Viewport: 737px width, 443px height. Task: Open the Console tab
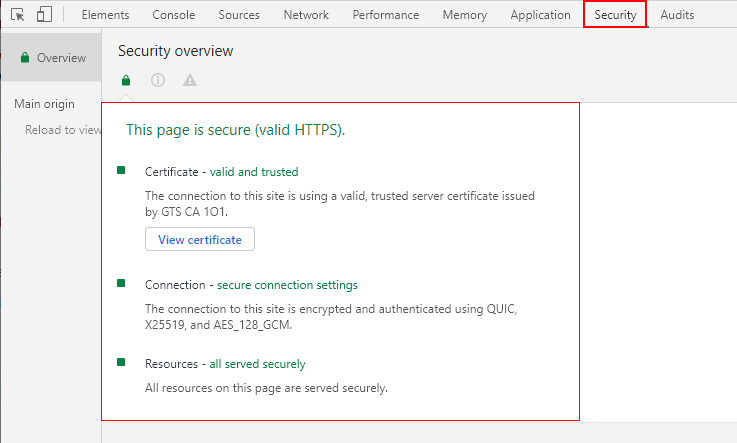(174, 15)
